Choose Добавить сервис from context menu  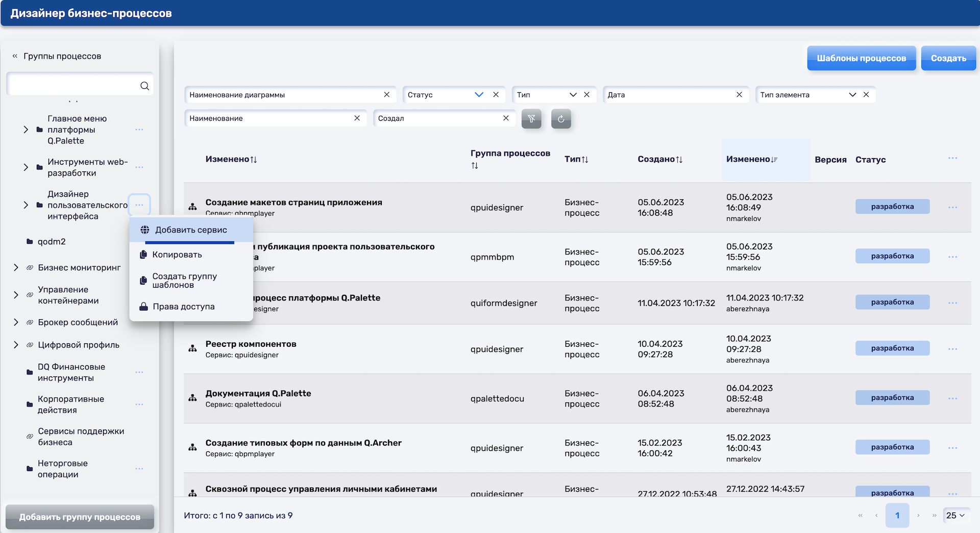[191, 230]
